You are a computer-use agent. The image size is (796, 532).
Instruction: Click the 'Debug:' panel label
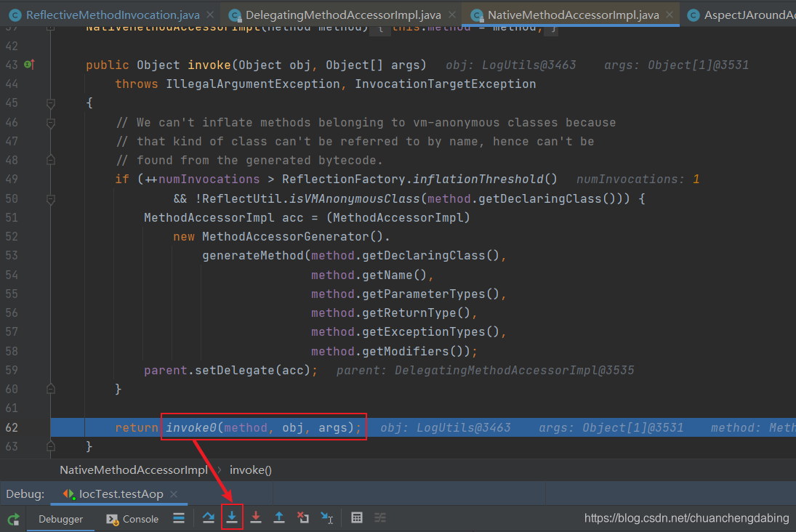tap(25, 494)
